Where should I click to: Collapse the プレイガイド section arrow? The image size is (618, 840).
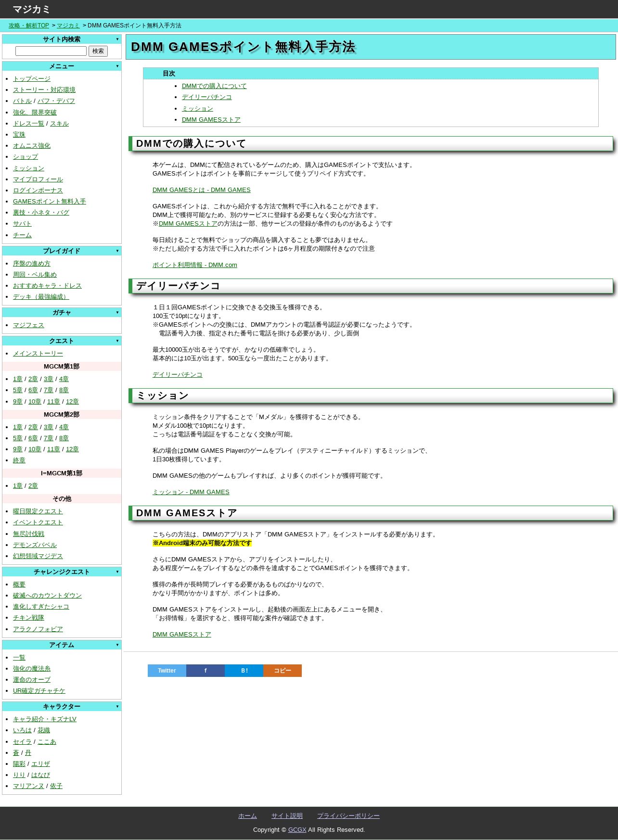click(x=117, y=251)
